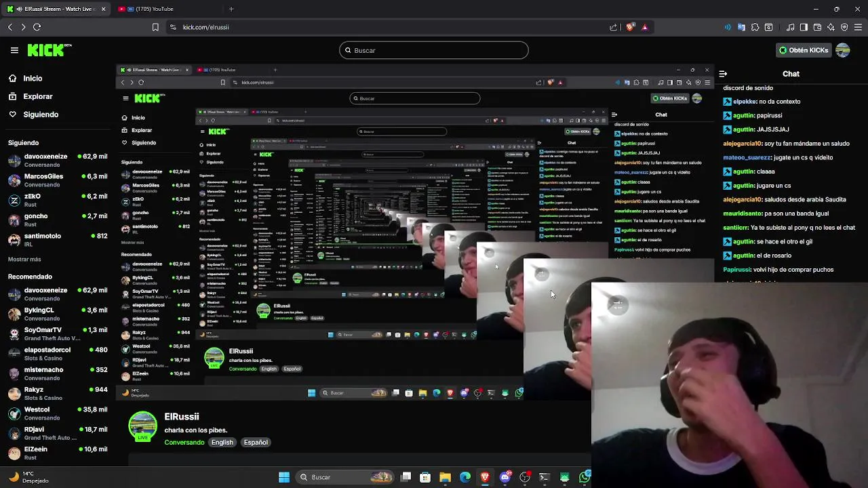Click the Windows taskbar Buscar search box

(x=344, y=477)
